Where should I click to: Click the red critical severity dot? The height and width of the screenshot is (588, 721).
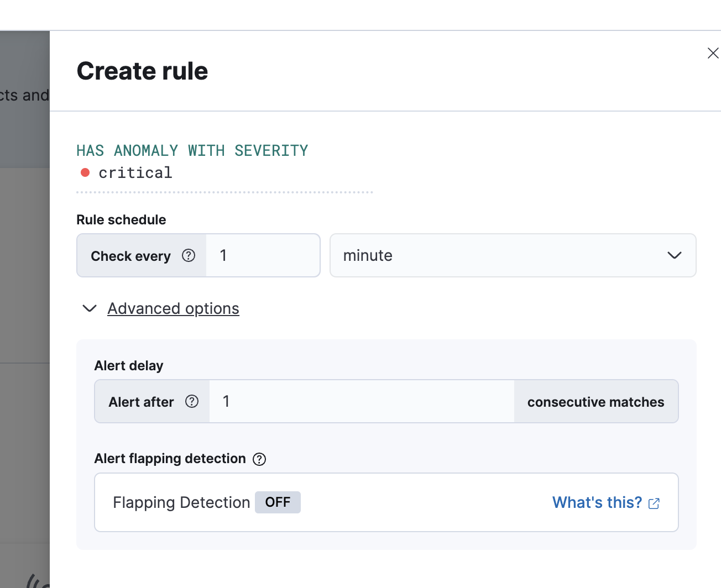(85, 172)
